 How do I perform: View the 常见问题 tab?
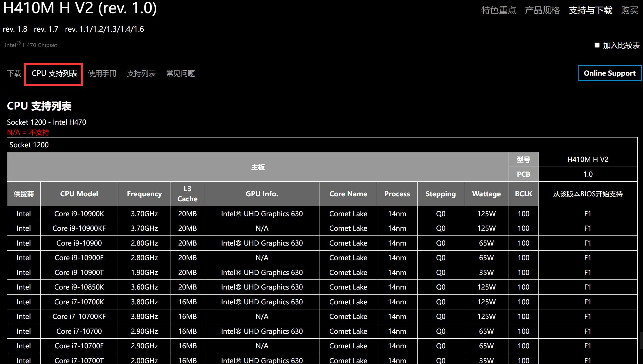pos(180,73)
